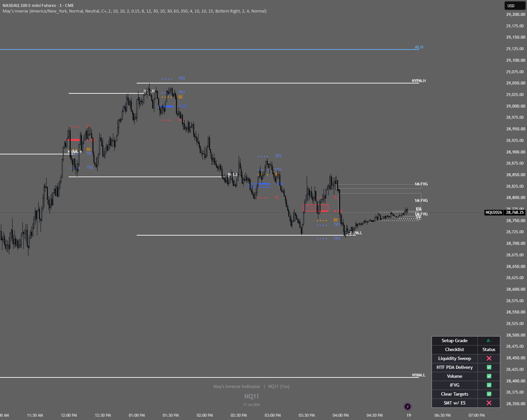Screen dimensions: 527x420
Task: Select the blue outlined zone box on chart
Action: pos(260,186)
